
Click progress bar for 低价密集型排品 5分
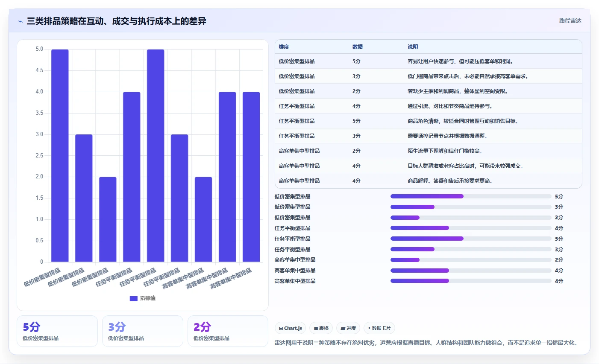point(471,196)
